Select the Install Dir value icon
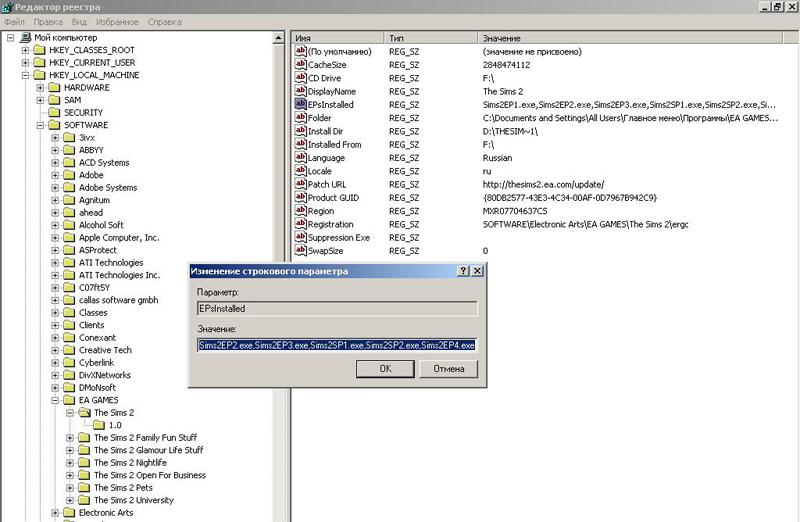This screenshot has width=800, height=522. [300, 131]
